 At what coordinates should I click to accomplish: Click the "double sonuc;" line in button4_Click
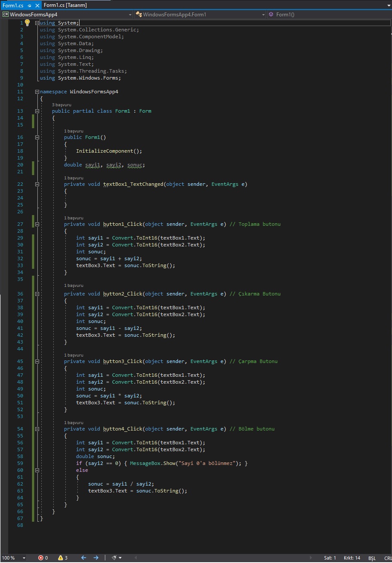(95, 456)
